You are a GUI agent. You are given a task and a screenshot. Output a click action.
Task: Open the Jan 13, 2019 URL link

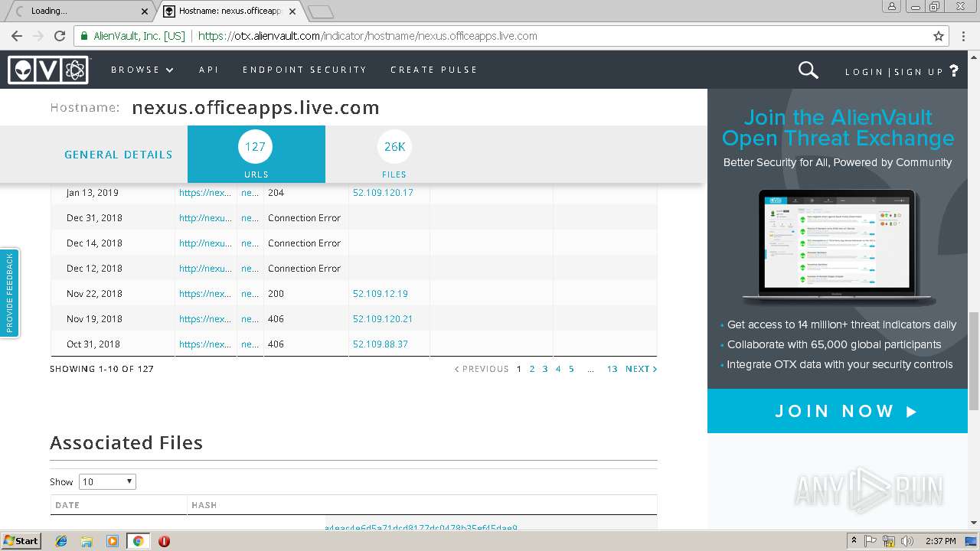tap(205, 193)
